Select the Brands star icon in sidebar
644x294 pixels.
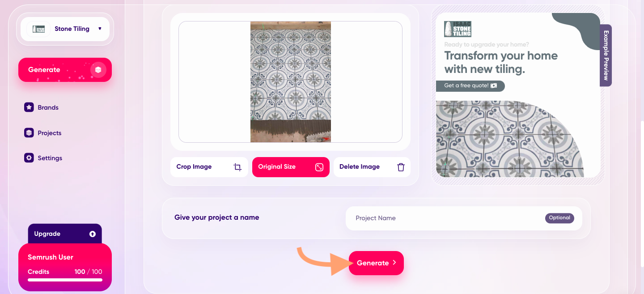29,107
